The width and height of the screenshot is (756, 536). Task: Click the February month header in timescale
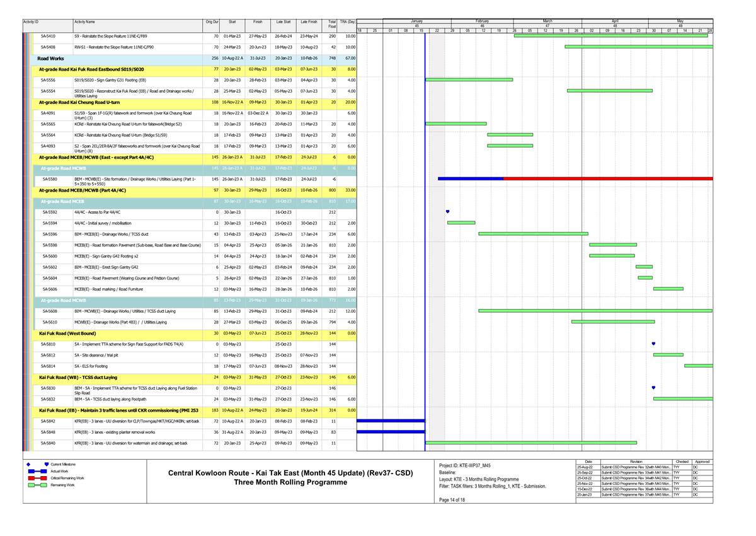point(483,21)
